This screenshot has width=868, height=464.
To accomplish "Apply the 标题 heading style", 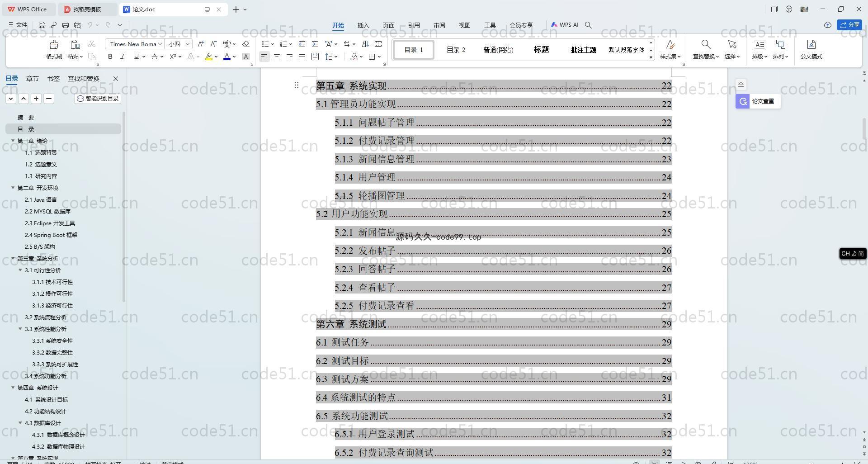I will 541,50.
